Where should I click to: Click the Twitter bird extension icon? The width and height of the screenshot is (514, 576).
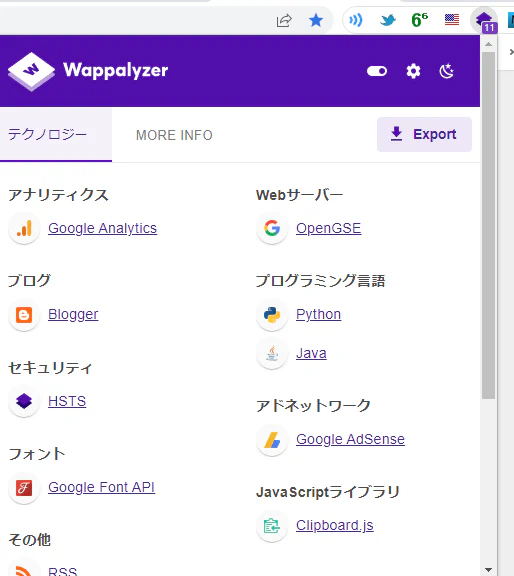tap(388, 20)
